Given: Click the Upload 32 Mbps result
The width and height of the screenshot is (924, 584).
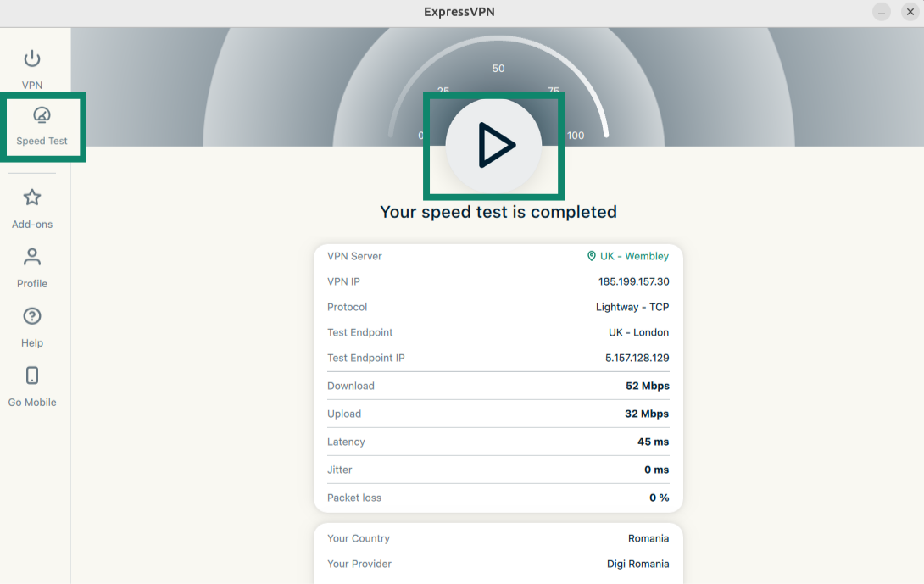Looking at the screenshot, I should 646,414.
